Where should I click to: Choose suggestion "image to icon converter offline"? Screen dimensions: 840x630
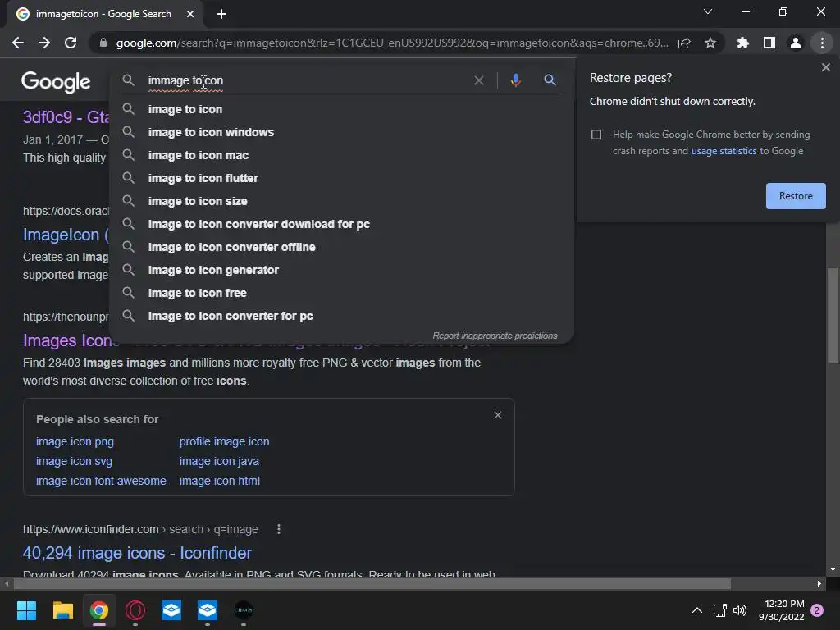coord(341,248)
